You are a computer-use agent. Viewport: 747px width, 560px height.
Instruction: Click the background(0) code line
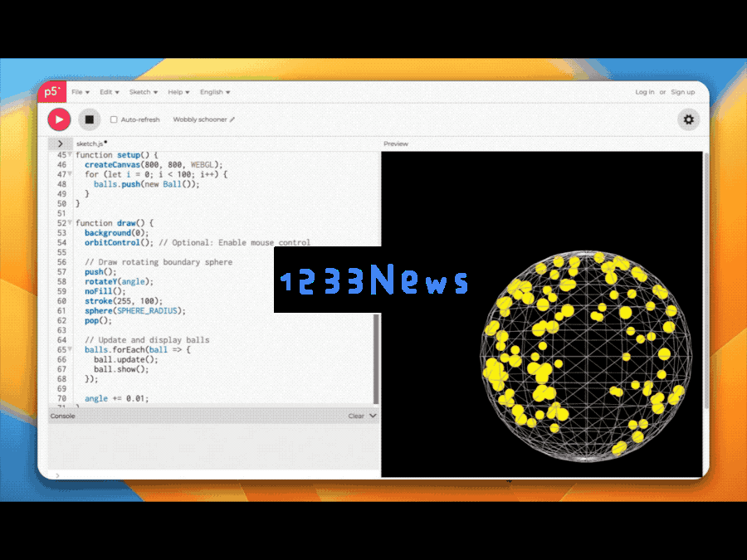(117, 233)
